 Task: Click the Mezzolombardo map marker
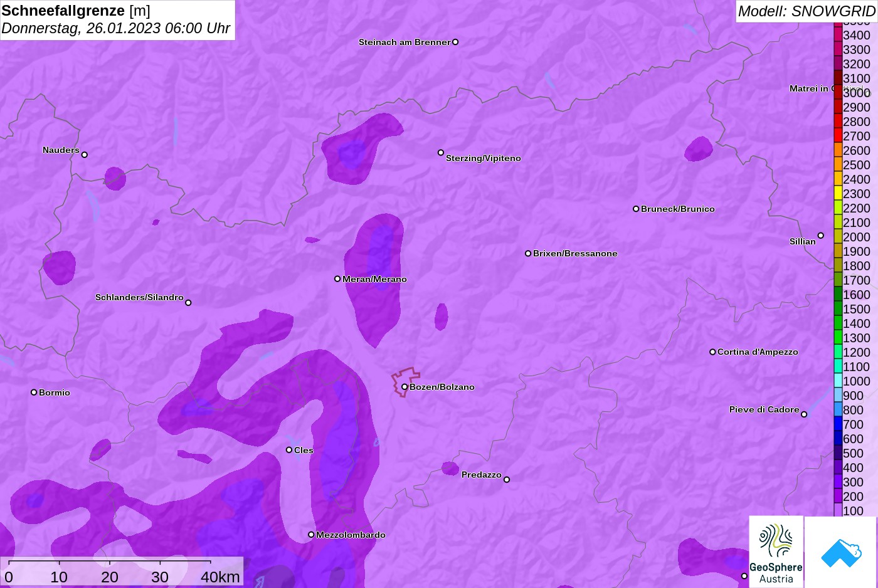point(311,535)
